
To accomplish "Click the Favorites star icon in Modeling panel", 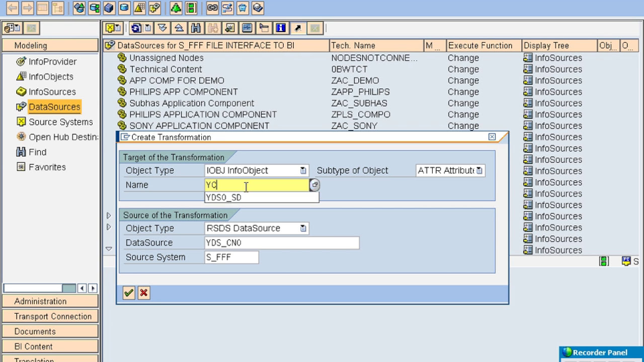I will coord(21,167).
